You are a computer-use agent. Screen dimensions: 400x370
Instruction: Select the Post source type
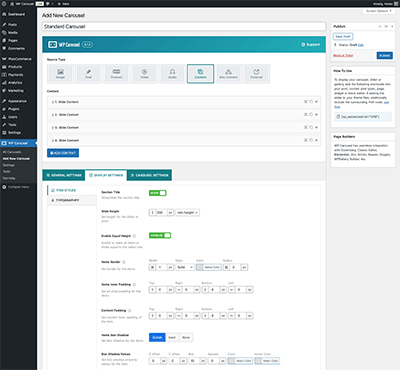coord(88,74)
